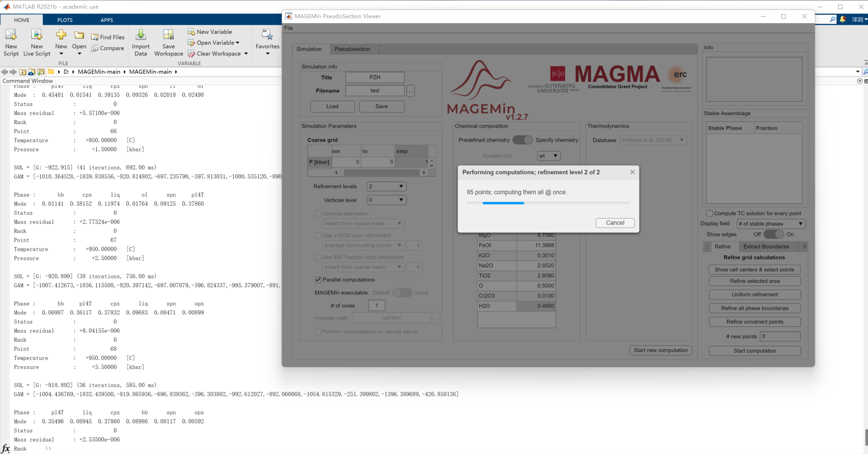
Task: Open the Refinement levels dropdown
Action: [x=386, y=186]
